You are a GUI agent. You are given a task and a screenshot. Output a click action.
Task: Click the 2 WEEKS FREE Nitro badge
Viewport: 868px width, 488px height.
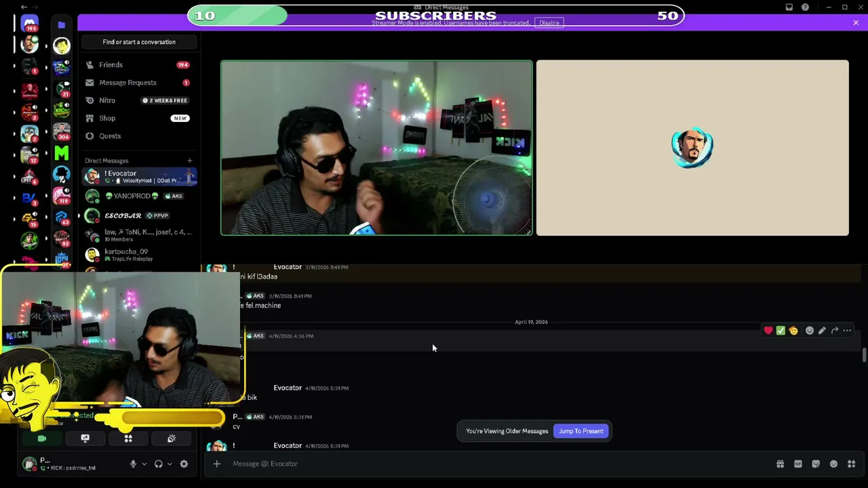click(x=164, y=100)
